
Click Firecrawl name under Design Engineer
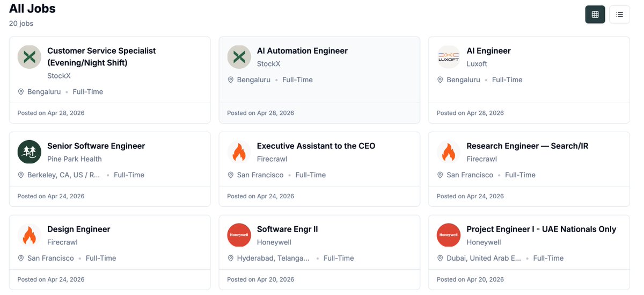[62, 242]
